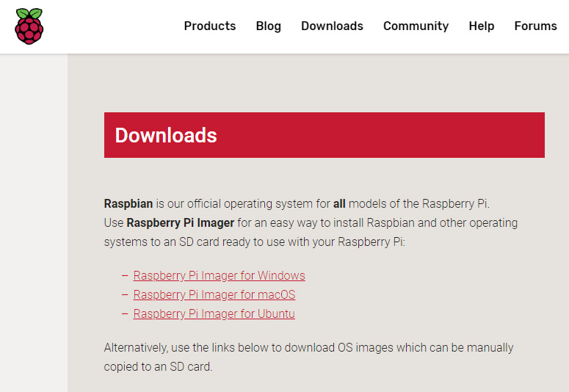Open the Downloads nav item
The image size is (569, 392).
[332, 26]
